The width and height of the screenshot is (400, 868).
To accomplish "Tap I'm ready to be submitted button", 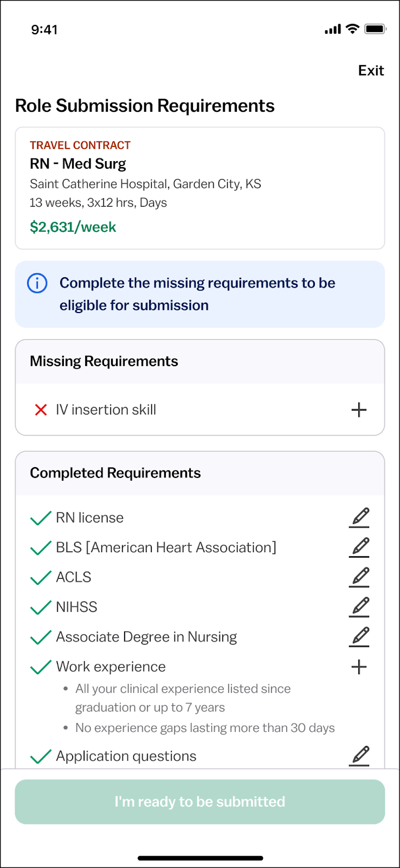I will [200, 802].
